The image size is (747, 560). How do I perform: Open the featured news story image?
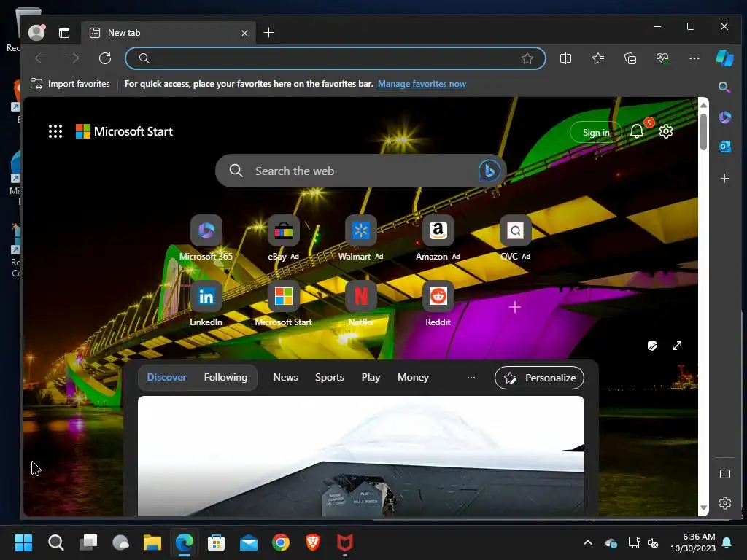(x=360, y=456)
